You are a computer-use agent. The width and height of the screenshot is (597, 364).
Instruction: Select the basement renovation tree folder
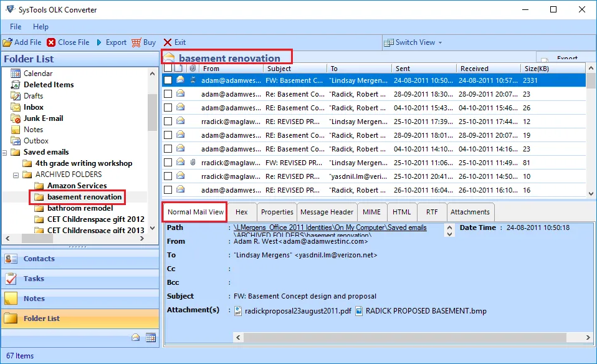click(85, 197)
